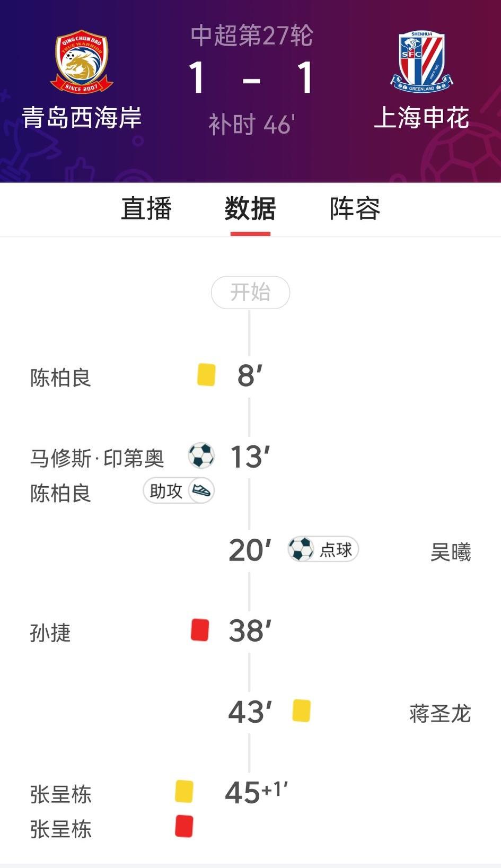Tap player name 吴曦

pos(450,553)
